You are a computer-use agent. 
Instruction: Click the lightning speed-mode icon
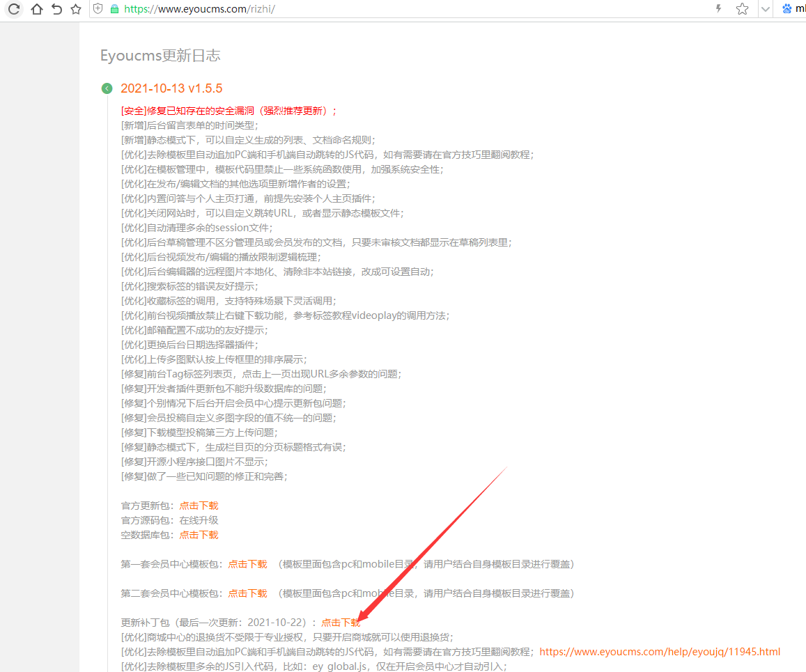click(719, 8)
